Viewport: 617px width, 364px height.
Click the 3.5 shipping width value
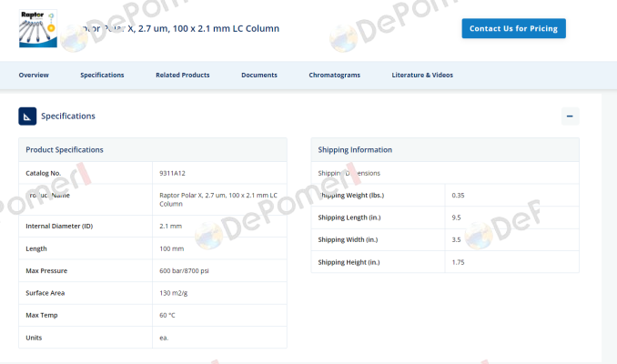pyautogui.click(x=456, y=239)
